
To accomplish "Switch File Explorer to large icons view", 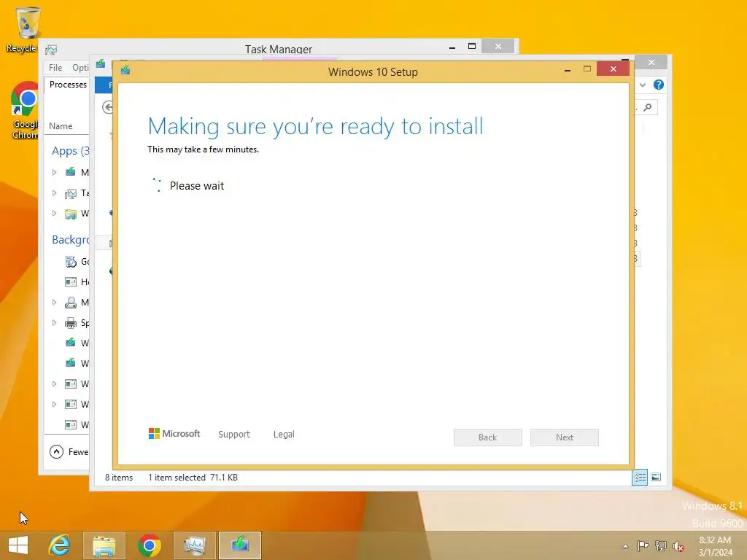I will pos(656,477).
